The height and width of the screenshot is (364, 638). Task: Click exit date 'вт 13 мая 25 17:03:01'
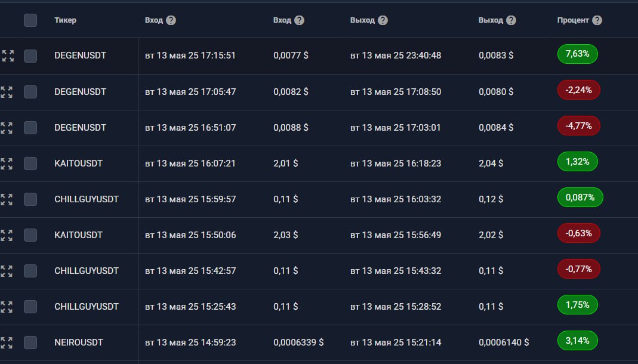396,128
